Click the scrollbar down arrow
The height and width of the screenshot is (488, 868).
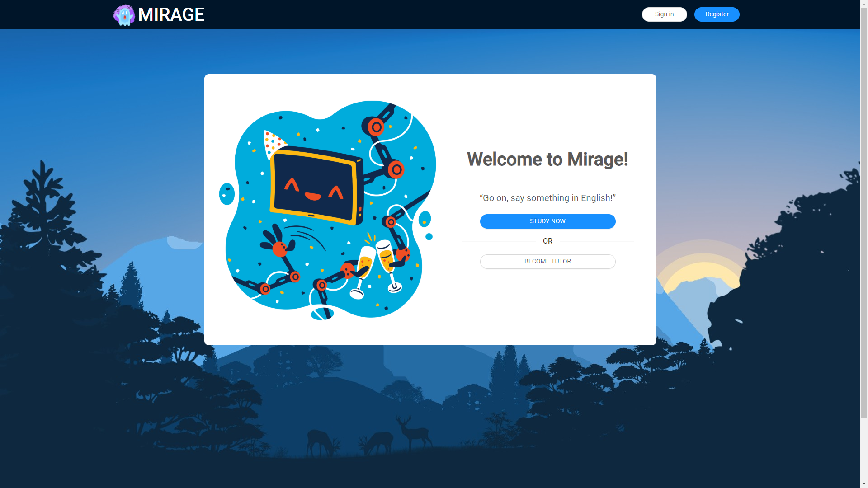point(864,484)
